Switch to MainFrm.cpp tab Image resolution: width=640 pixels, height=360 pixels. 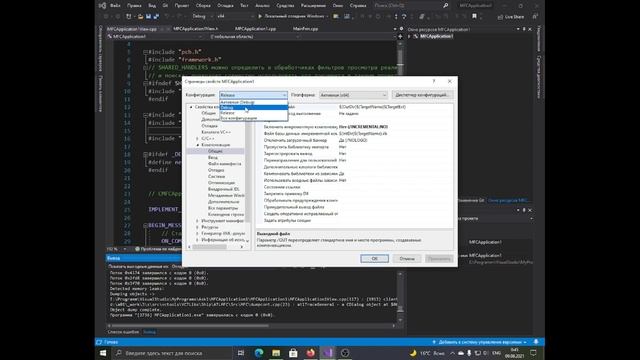tap(305, 29)
